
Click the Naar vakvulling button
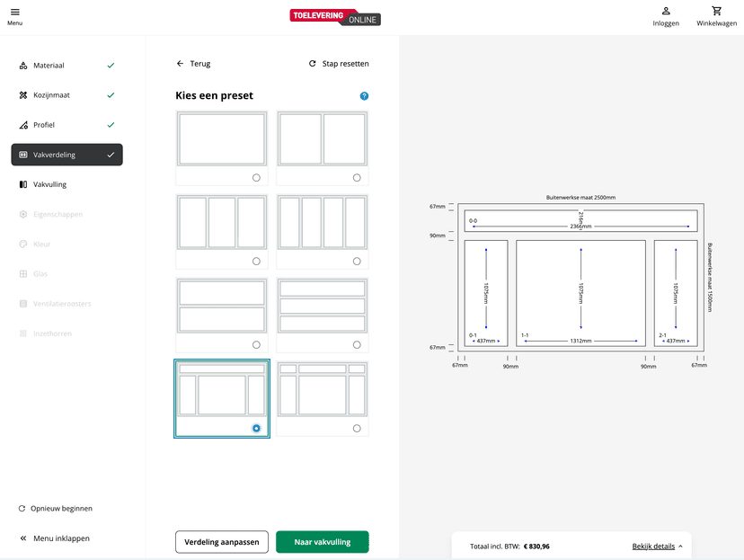[x=322, y=542]
